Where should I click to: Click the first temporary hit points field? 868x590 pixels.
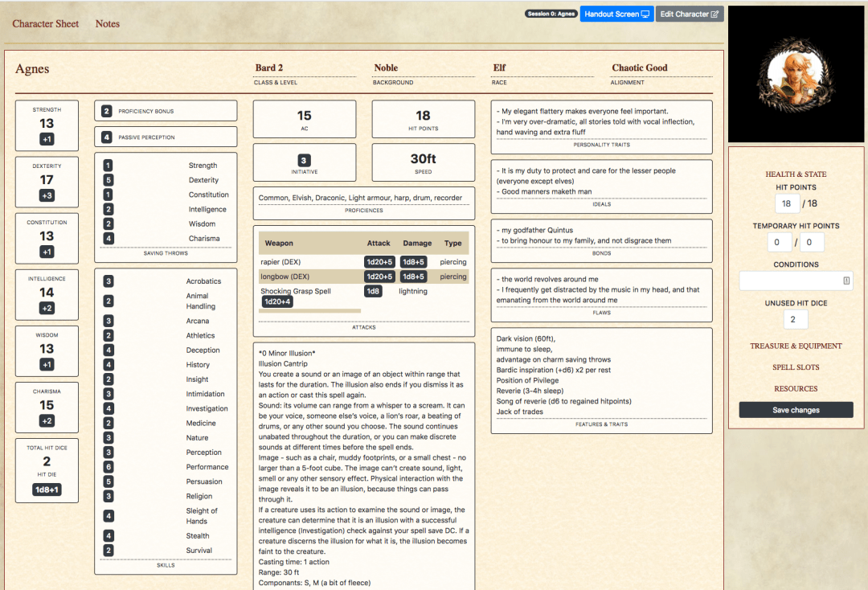(780, 243)
